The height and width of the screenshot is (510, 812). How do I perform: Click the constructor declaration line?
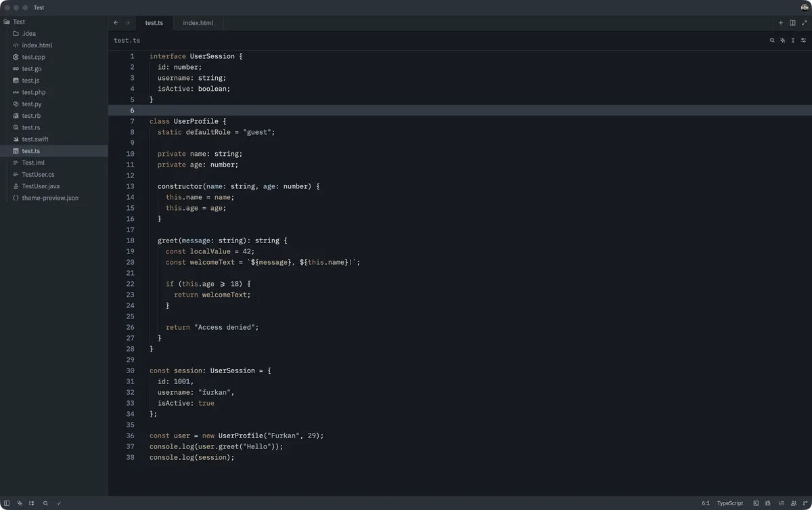pyautogui.click(x=238, y=186)
